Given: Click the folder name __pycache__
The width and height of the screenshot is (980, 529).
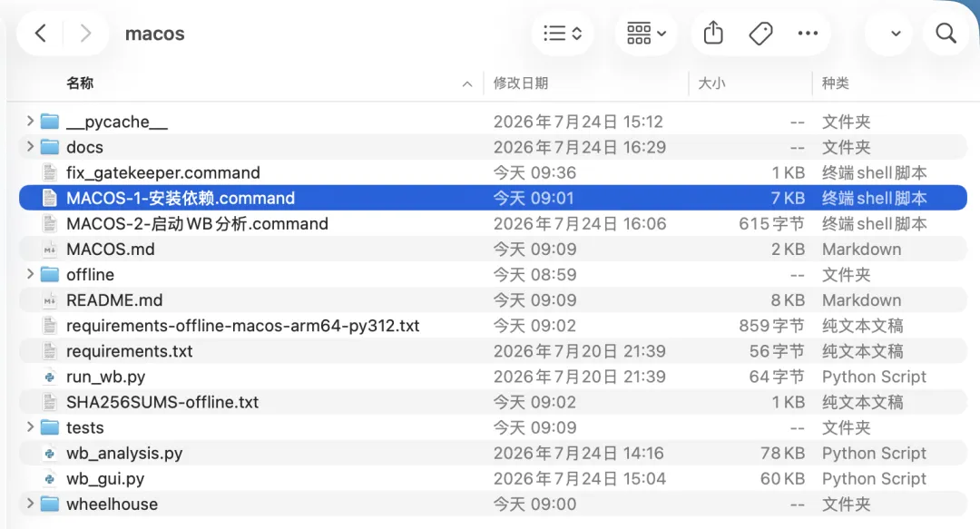Looking at the screenshot, I should pyautogui.click(x=117, y=122).
